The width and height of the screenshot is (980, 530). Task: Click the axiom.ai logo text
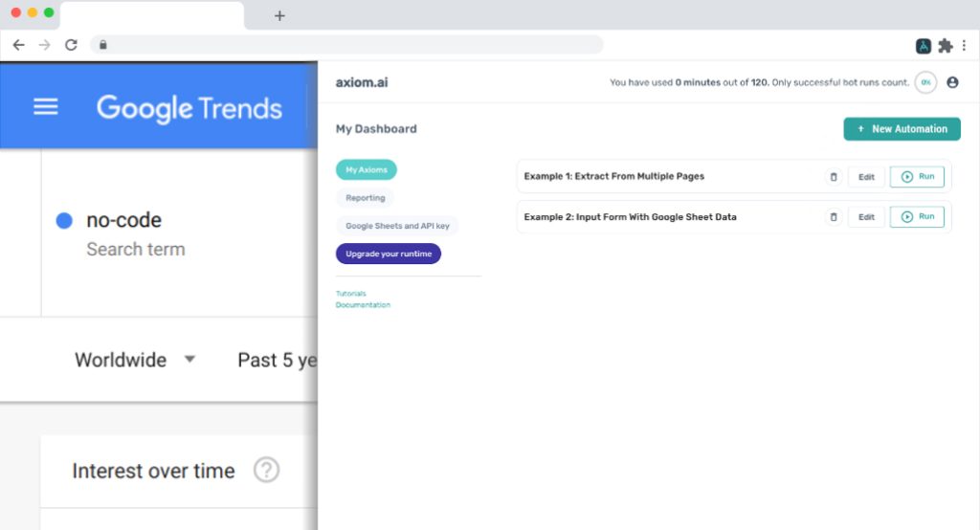[362, 82]
